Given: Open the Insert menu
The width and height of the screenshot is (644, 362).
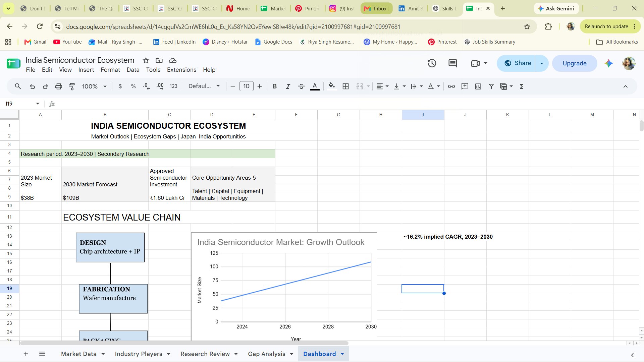Looking at the screenshot, I should [86, 70].
